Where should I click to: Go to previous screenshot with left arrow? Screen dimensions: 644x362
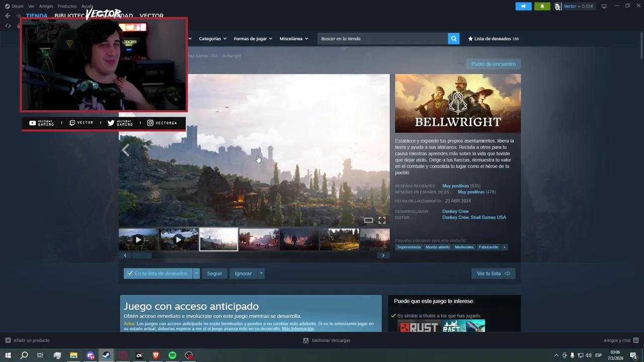(x=125, y=150)
